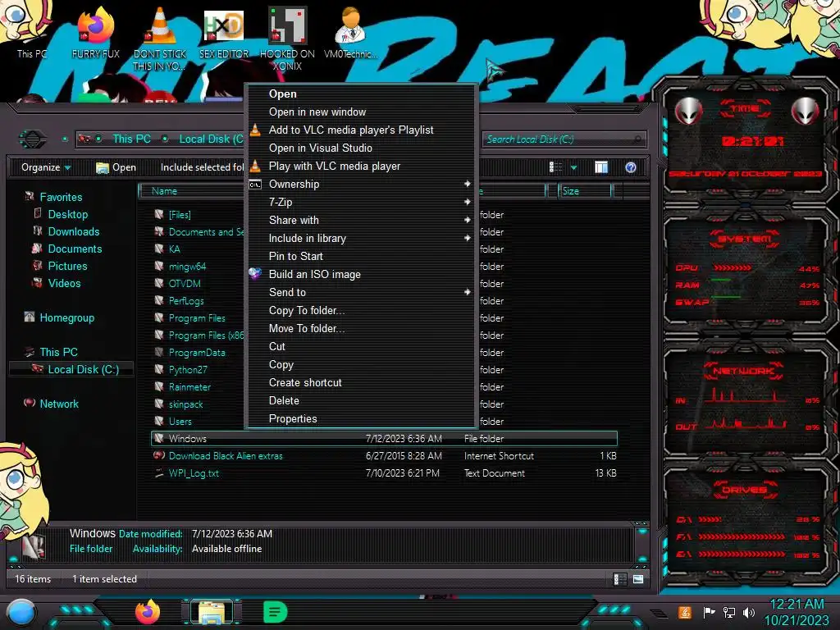Screen dimensions: 840x630
Task: Choose Move To folder...
Action: (361, 328)
